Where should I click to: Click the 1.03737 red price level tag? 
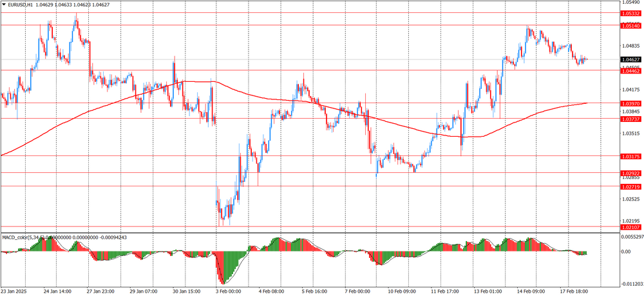coord(630,119)
